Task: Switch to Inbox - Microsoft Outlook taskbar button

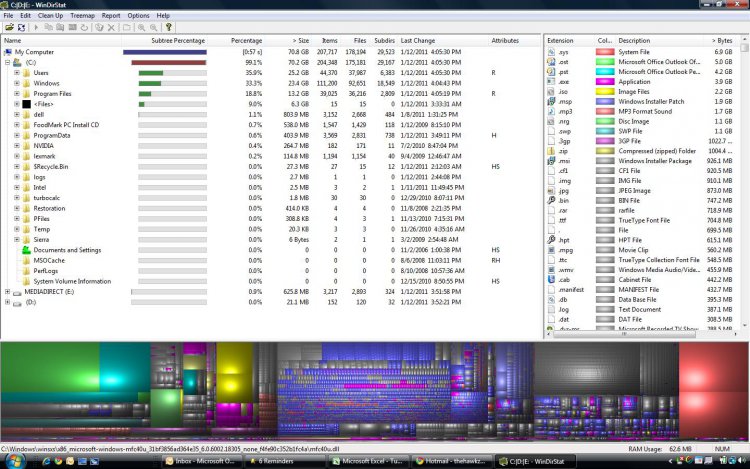Action: [x=199, y=461]
